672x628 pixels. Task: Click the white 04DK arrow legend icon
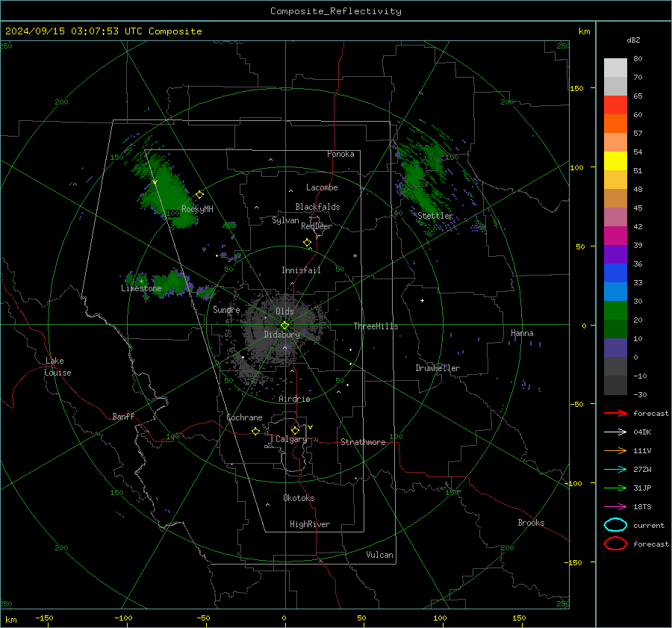coord(615,432)
